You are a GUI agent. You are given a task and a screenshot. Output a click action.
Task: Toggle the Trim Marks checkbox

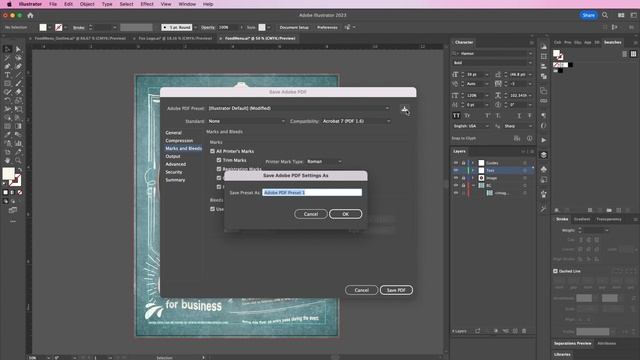[x=219, y=160]
